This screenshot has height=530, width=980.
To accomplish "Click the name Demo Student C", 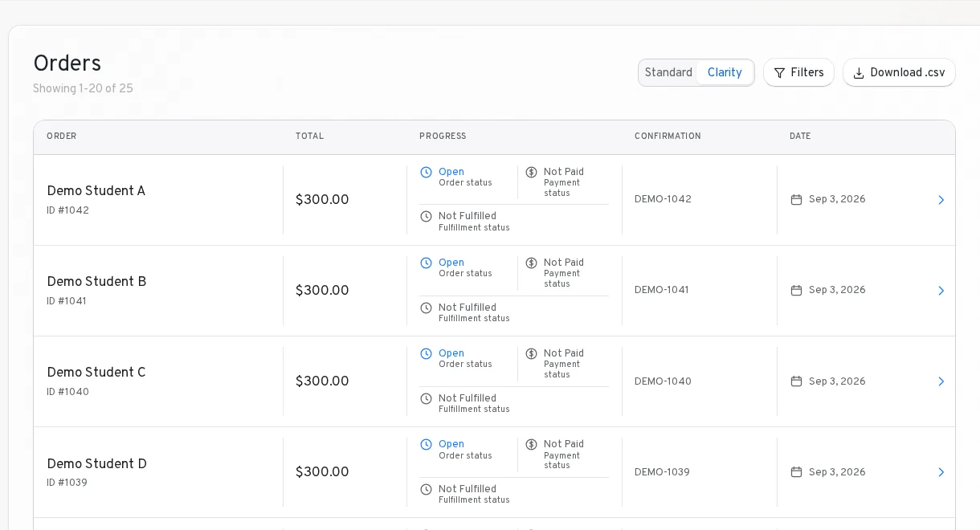I will pos(96,373).
